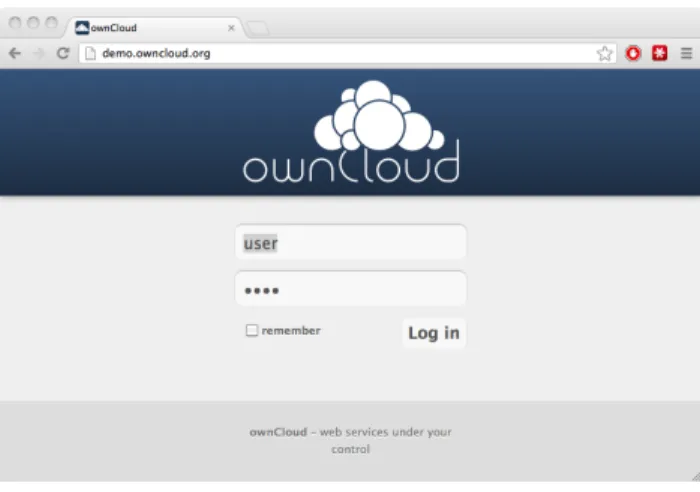Click the browser forward arrow
Screen dimensions: 700x492
pos(39,54)
